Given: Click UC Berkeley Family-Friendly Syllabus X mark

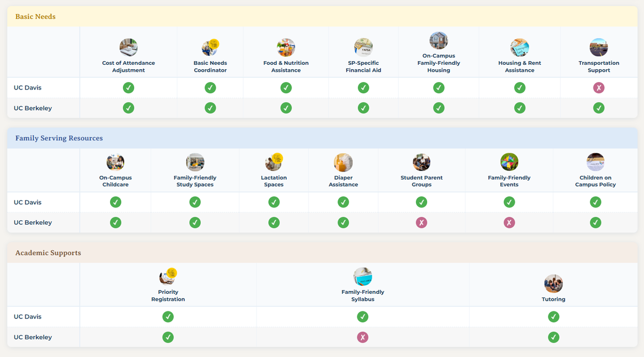Looking at the screenshot, I should tap(363, 337).
